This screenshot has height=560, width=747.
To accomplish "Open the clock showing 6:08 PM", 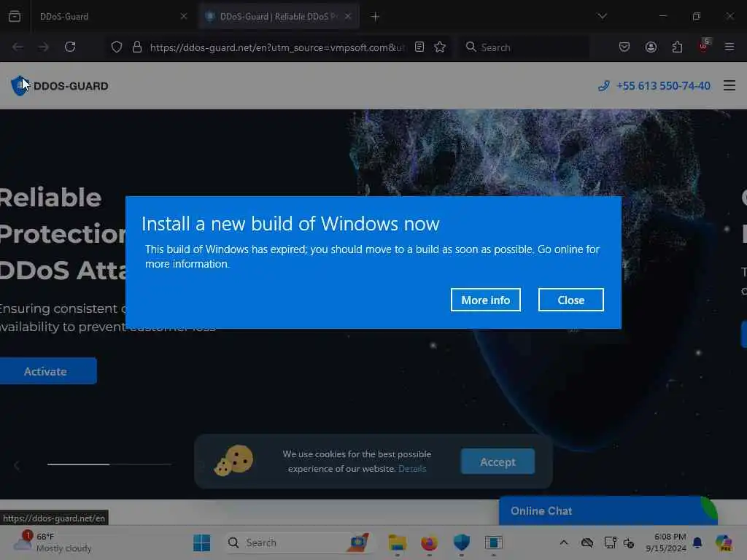I will tap(665, 542).
